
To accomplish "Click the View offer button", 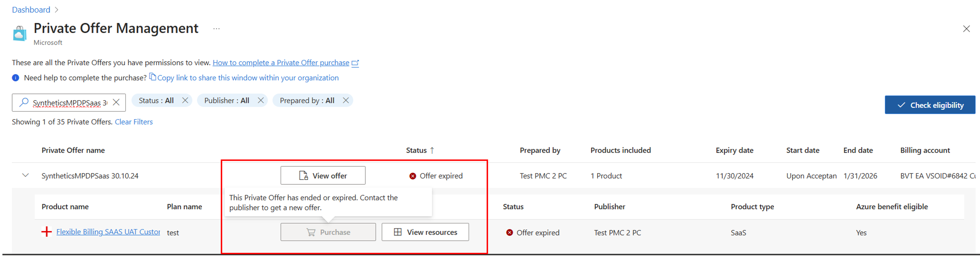I will click(323, 175).
